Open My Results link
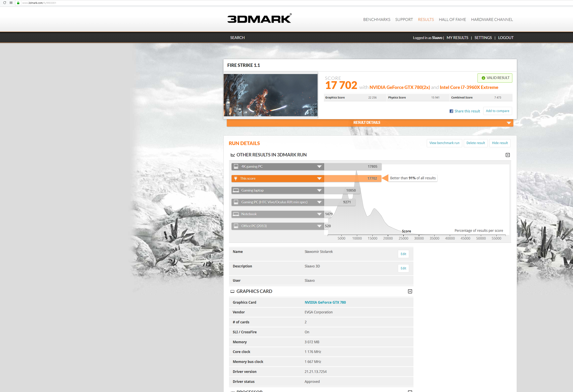This screenshot has width=573, height=392. tap(457, 38)
